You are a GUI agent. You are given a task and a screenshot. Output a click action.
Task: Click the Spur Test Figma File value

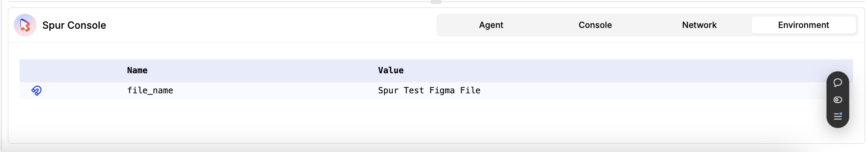point(429,91)
